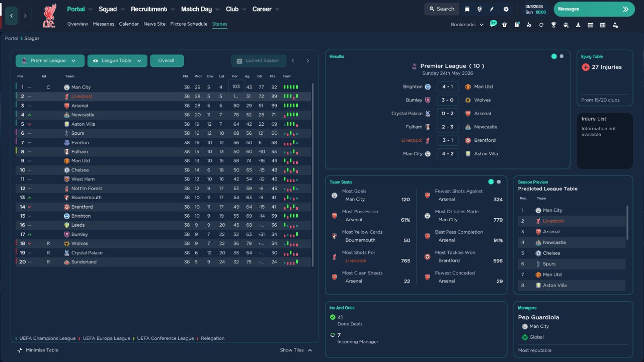Expand the Portal menu chevron
644x362 pixels.
[x=90, y=10]
